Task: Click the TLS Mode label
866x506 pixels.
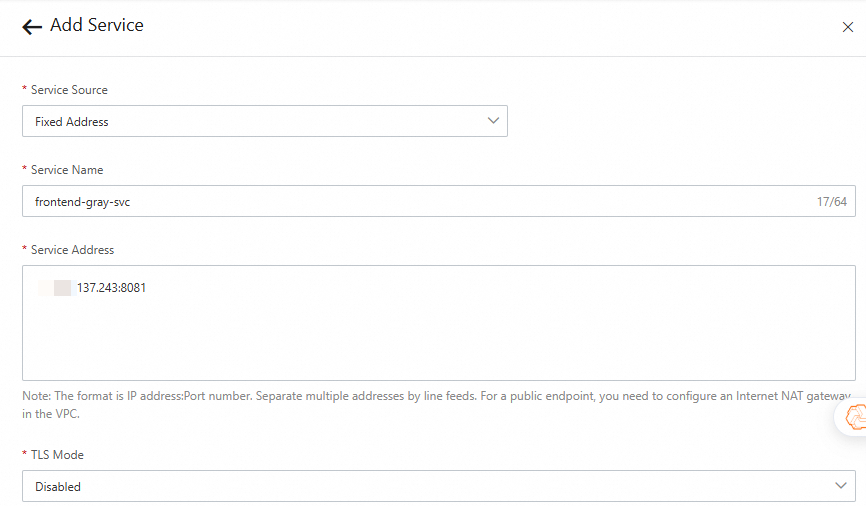Action: coord(57,455)
